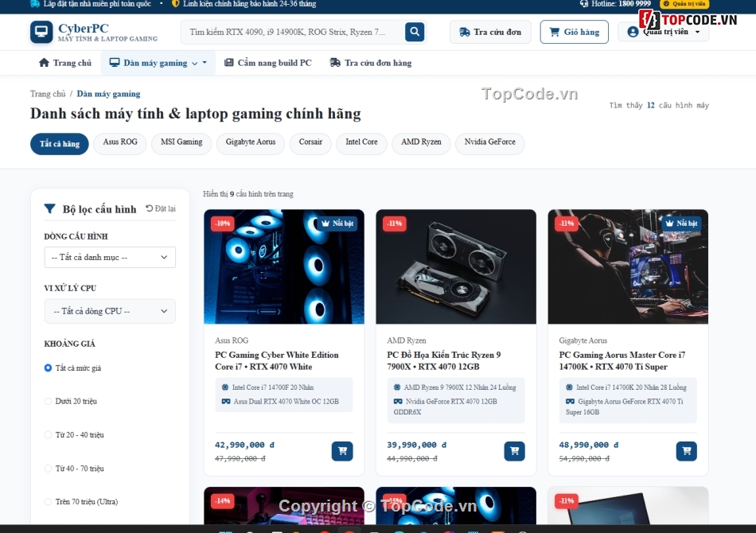Click price 42,990,000 đ
The image size is (756, 533).
tap(245, 445)
